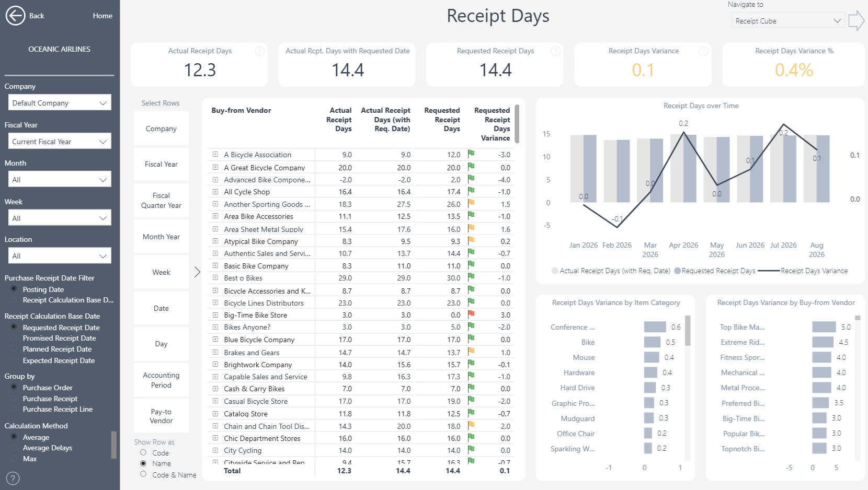Click the Requested Receipt Days legend swatch
The image size is (868, 490).
tap(677, 271)
